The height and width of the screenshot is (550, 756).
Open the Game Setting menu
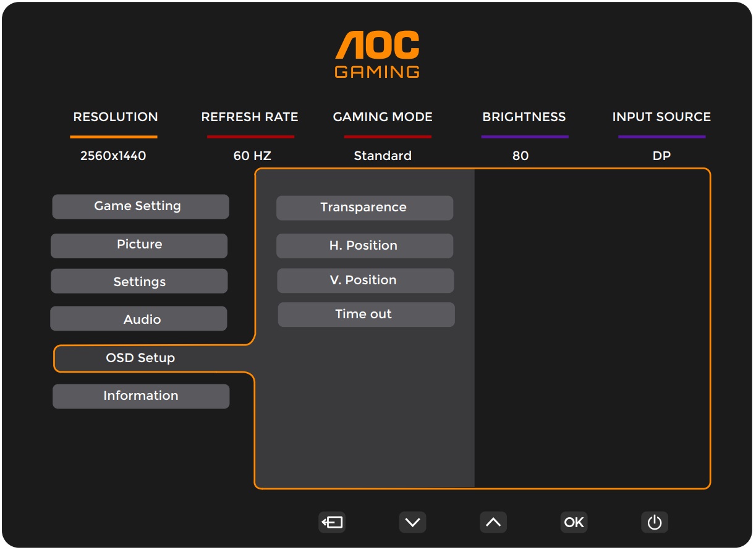click(140, 206)
